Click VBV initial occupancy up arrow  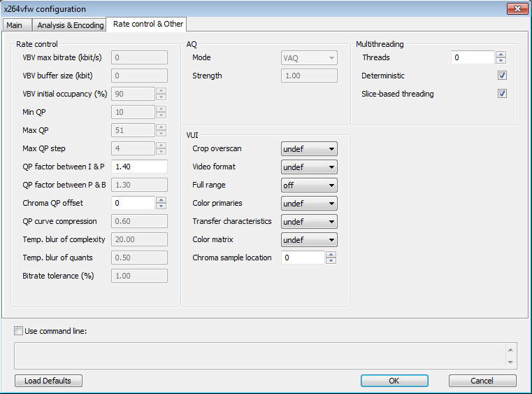point(161,91)
